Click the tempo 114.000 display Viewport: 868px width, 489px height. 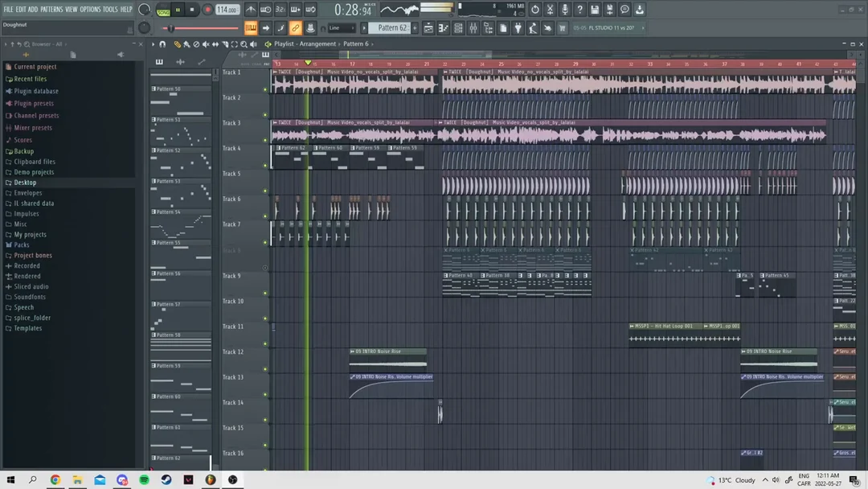(227, 10)
